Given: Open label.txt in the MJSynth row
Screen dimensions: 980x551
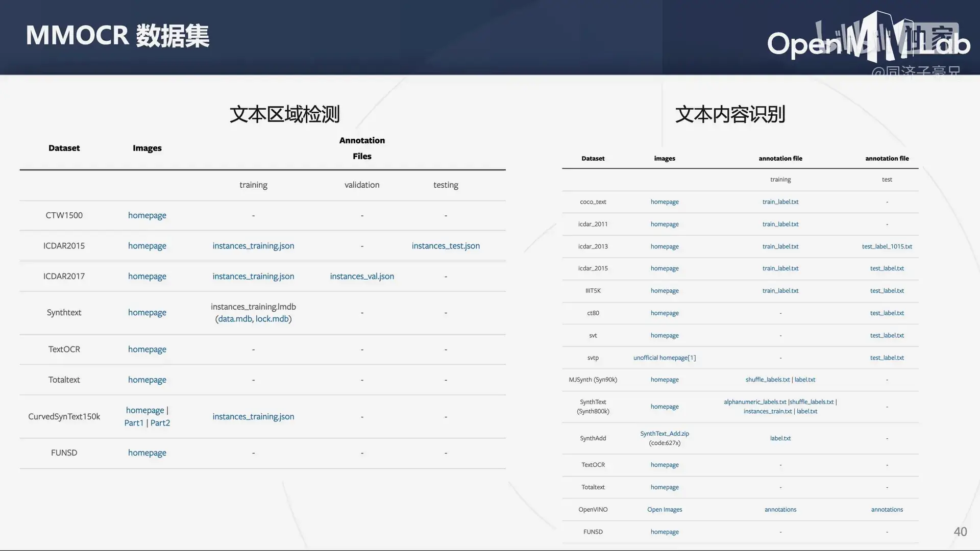Looking at the screenshot, I should [x=805, y=380].
